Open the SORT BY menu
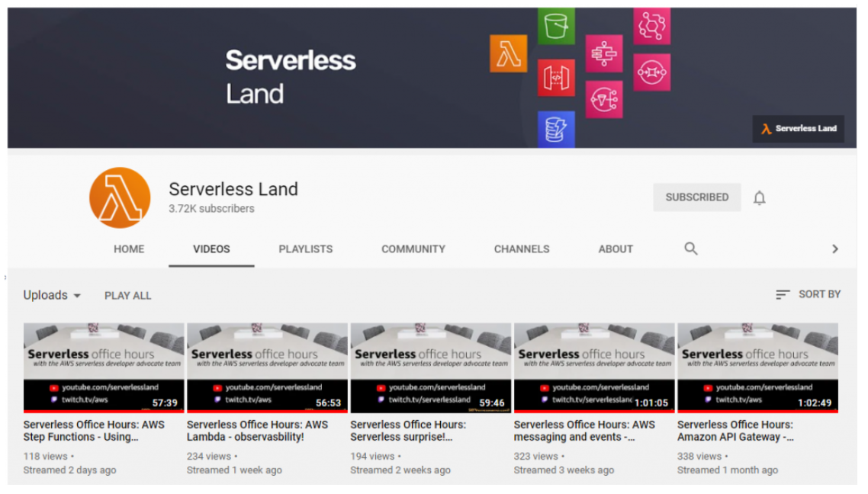Image resolution: width=868 pixels, height=494 pixels. (x=808, y=294)
